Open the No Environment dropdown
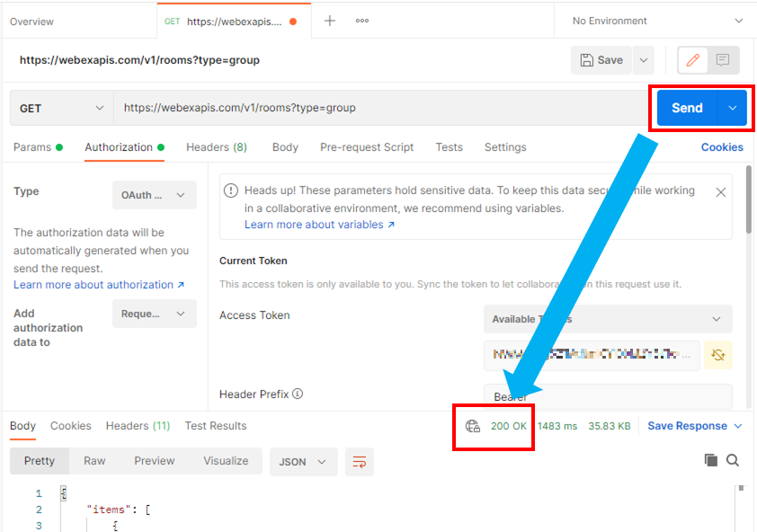This screenshot has height=532, width=757. pyautogui.click(x=657, y=21)
